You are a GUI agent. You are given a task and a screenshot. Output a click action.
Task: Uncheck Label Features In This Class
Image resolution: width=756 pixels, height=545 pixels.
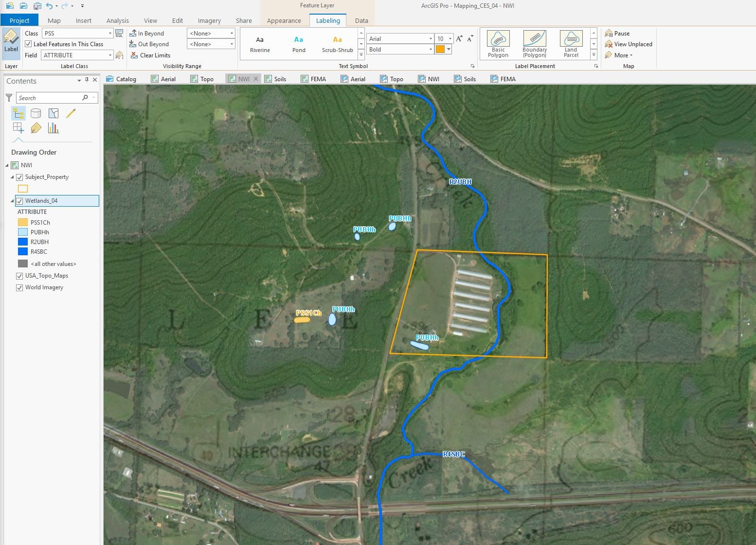(x=28, y=44)
